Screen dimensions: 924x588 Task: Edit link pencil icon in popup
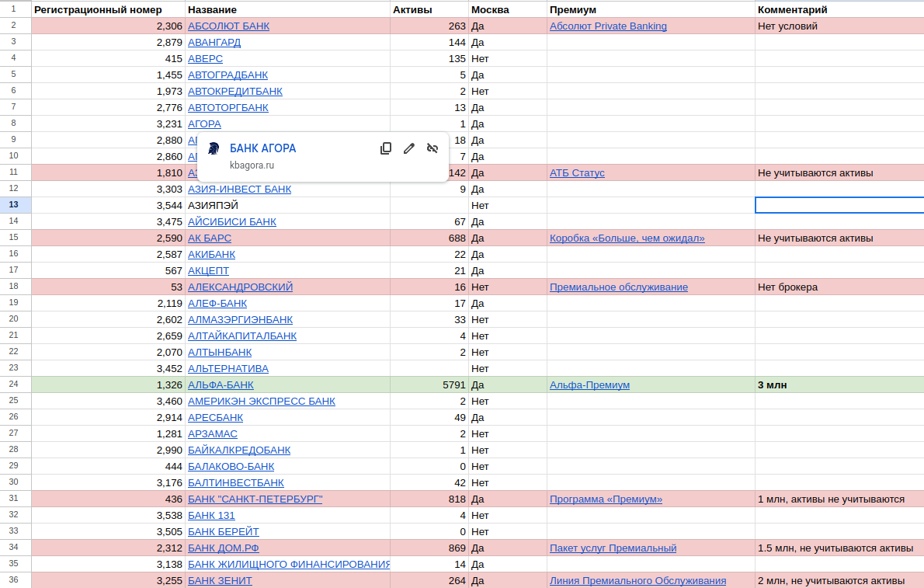(409, 148)
